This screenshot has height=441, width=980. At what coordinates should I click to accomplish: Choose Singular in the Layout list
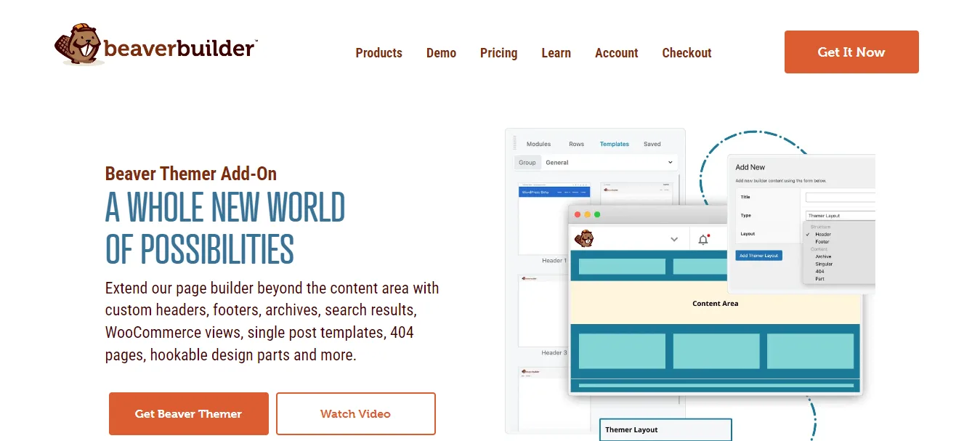coord(824,264)
